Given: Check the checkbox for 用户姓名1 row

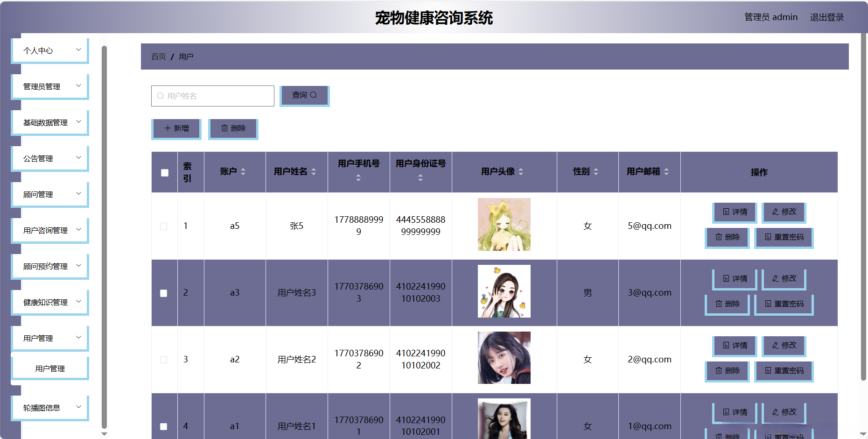Looking at the screenshot, I should pyautogui.click(x=164, y=426).
